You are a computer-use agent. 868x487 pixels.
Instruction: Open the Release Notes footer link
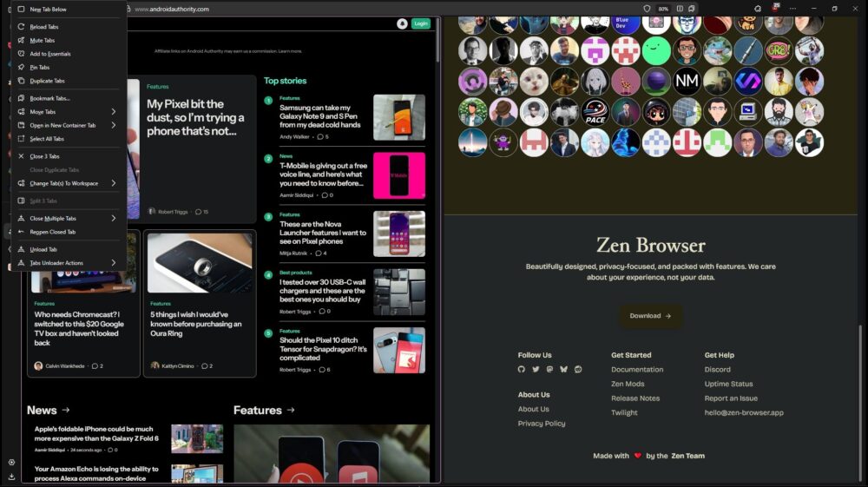635,398
